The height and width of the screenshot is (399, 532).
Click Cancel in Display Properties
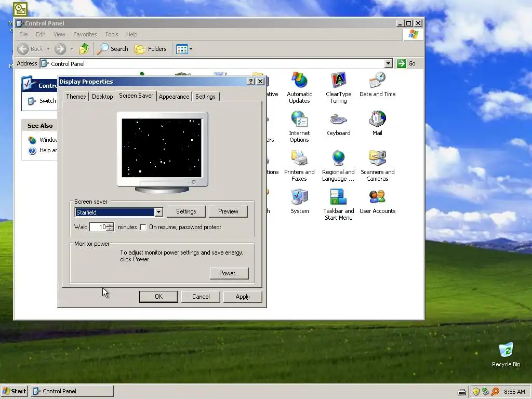(201, 297)
